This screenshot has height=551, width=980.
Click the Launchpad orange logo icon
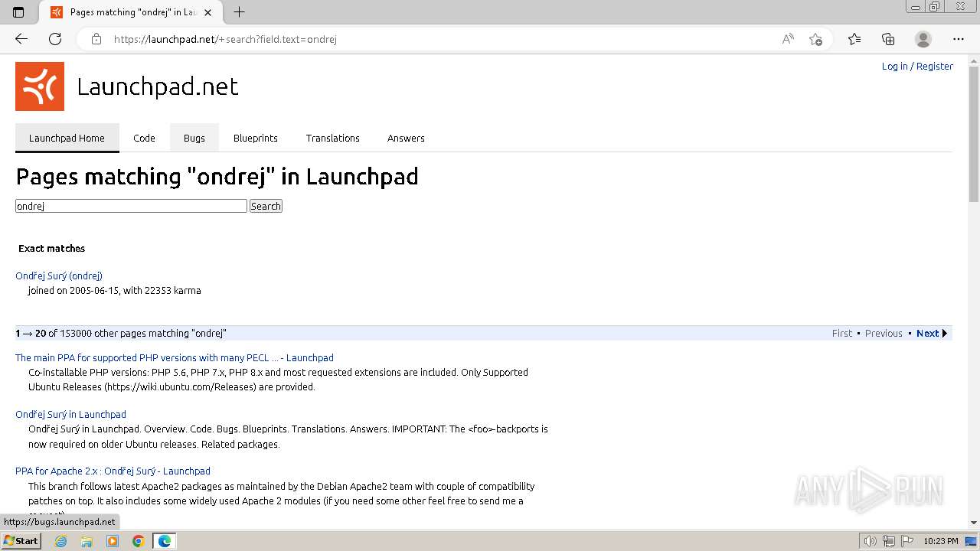click(40, 86)
